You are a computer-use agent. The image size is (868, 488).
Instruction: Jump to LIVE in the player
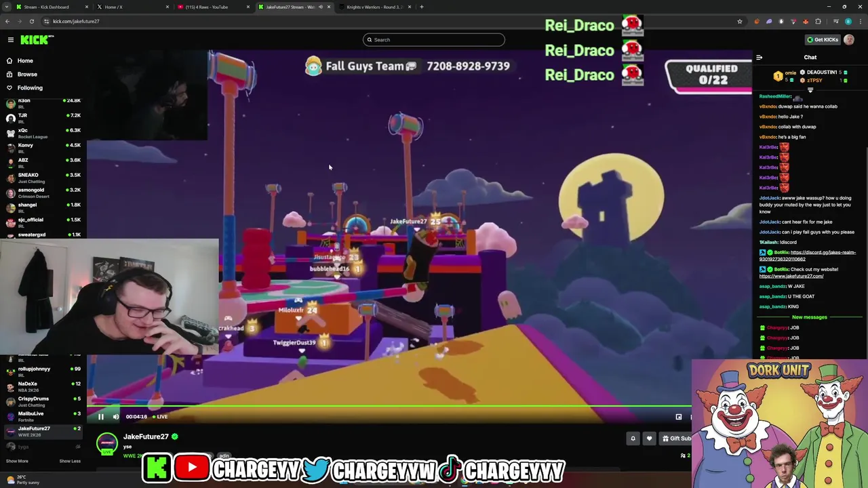tap(160, 417)
